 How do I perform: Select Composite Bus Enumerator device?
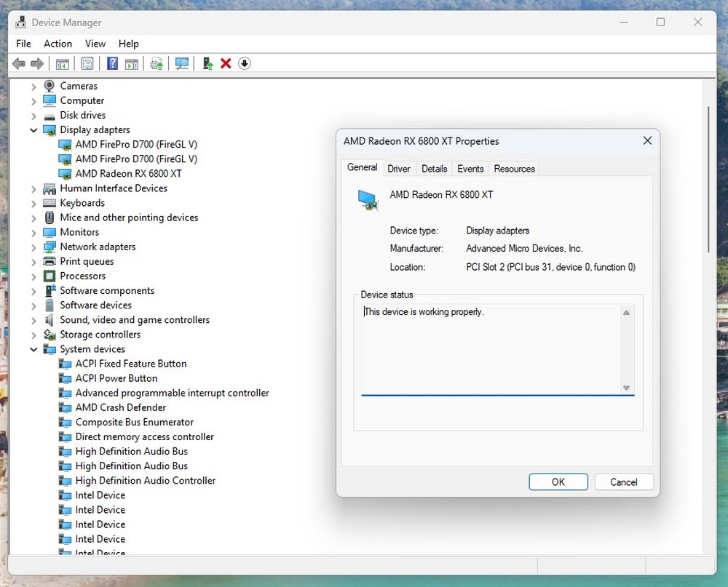click(135, 423)
